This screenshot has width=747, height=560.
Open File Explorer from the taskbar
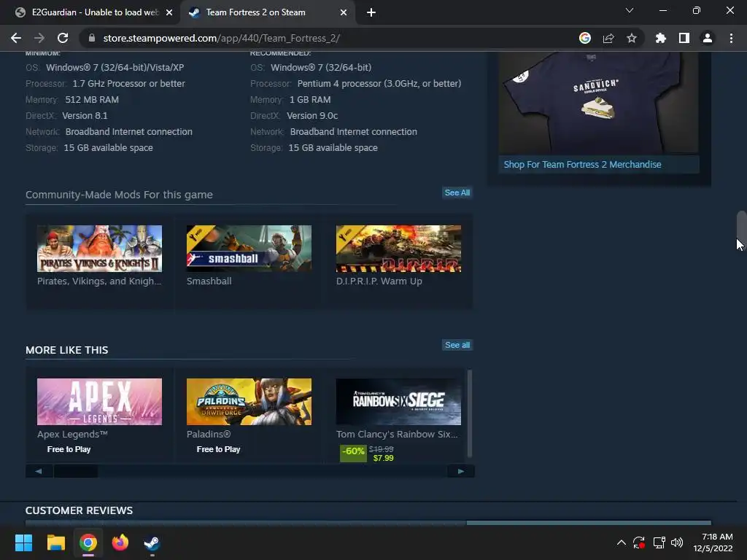point(55,542)
